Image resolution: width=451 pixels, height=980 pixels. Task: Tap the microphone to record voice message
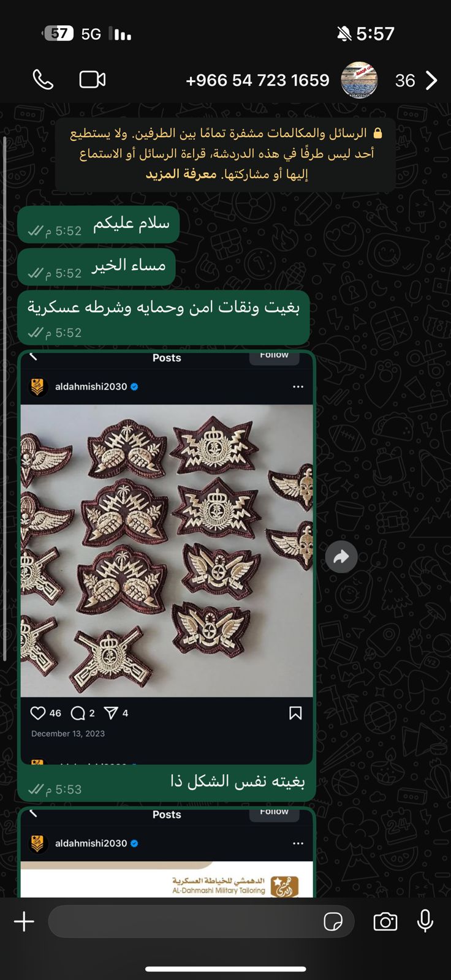[425, 921]
